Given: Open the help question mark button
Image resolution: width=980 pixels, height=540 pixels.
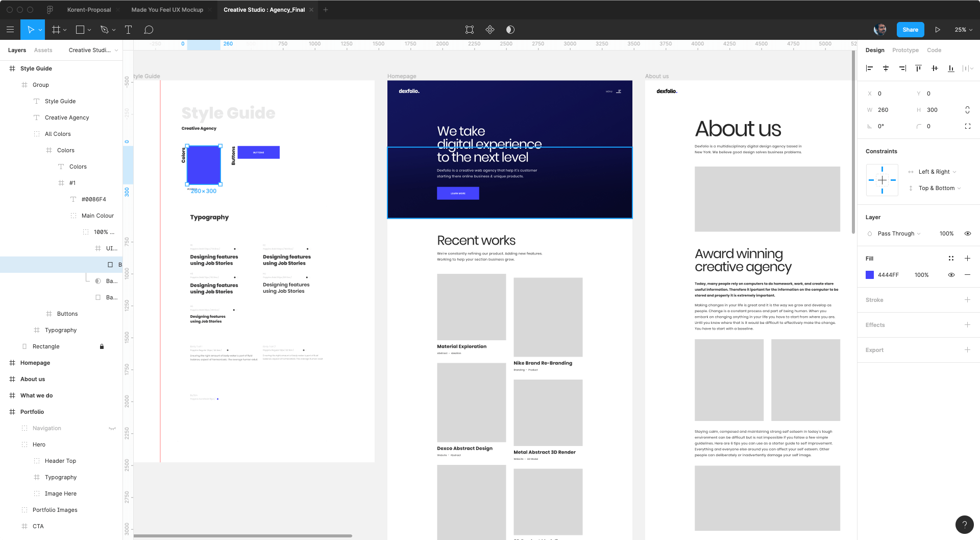Looking at the screenshot, I should point(964,524).
